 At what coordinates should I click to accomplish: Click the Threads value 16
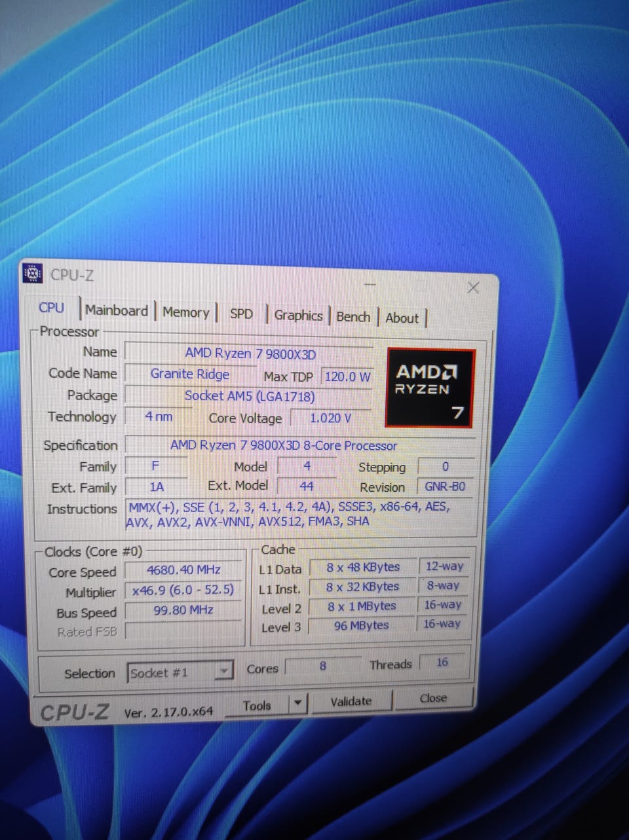[x=442, y=663]
